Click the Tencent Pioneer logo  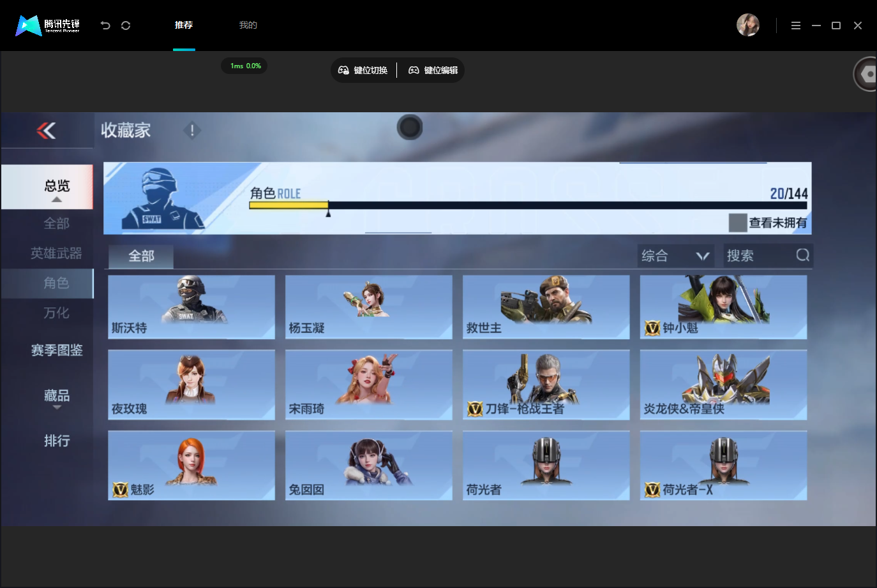48,26
